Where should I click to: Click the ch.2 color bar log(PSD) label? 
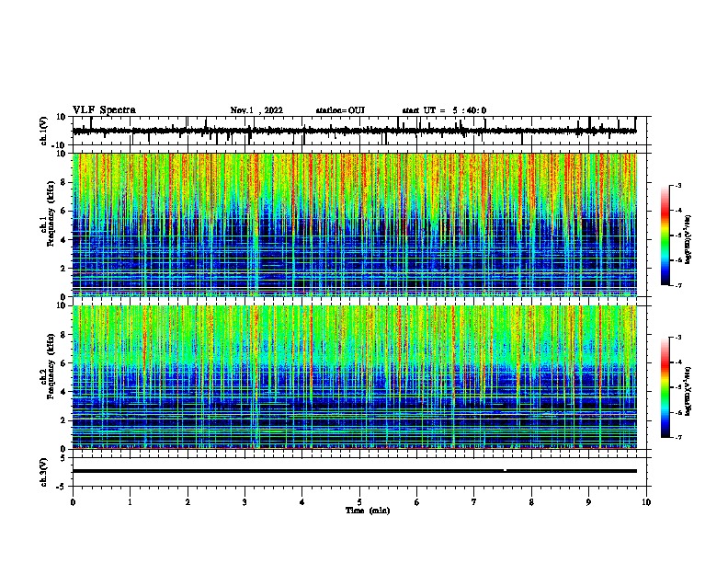[688, 391]
